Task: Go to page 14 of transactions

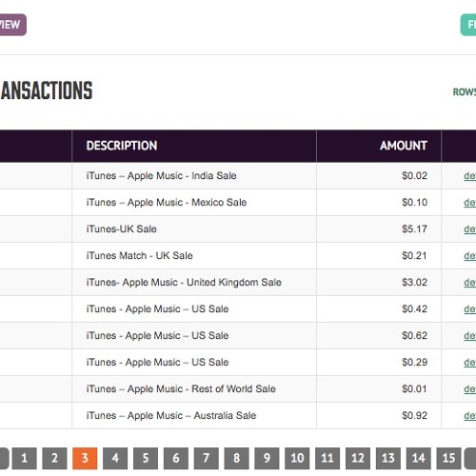Action: 419,458
